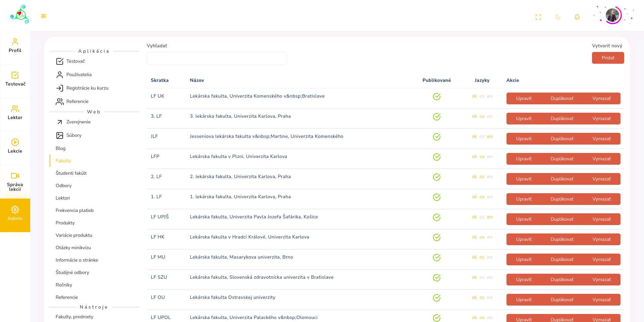Toggle published check for LF MU row

pos(437,258)
